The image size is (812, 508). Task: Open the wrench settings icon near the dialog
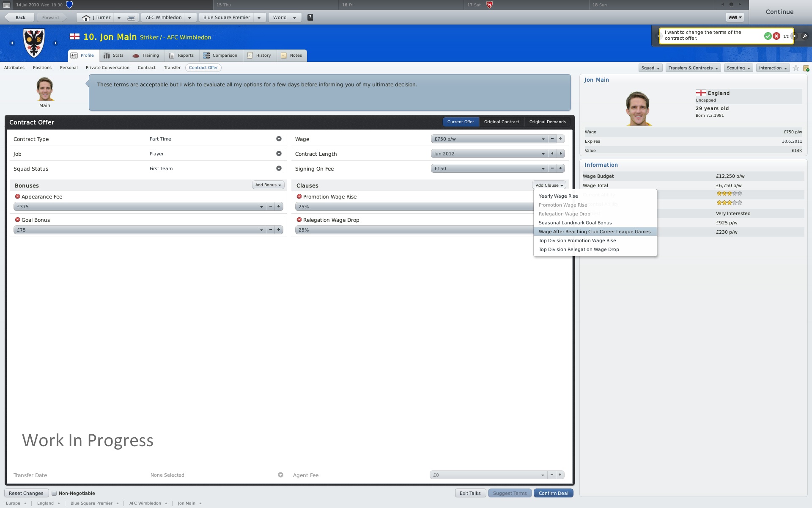(x=805, y=36)
